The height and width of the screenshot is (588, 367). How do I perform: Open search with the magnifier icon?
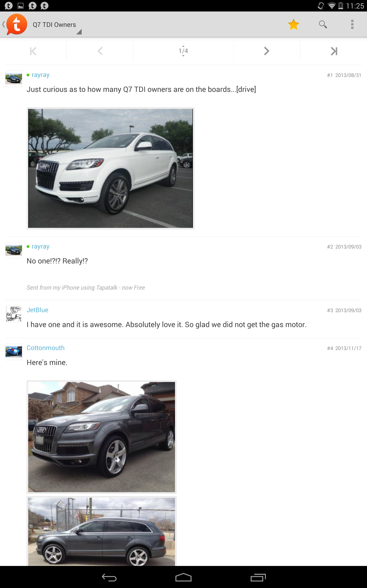323,24
